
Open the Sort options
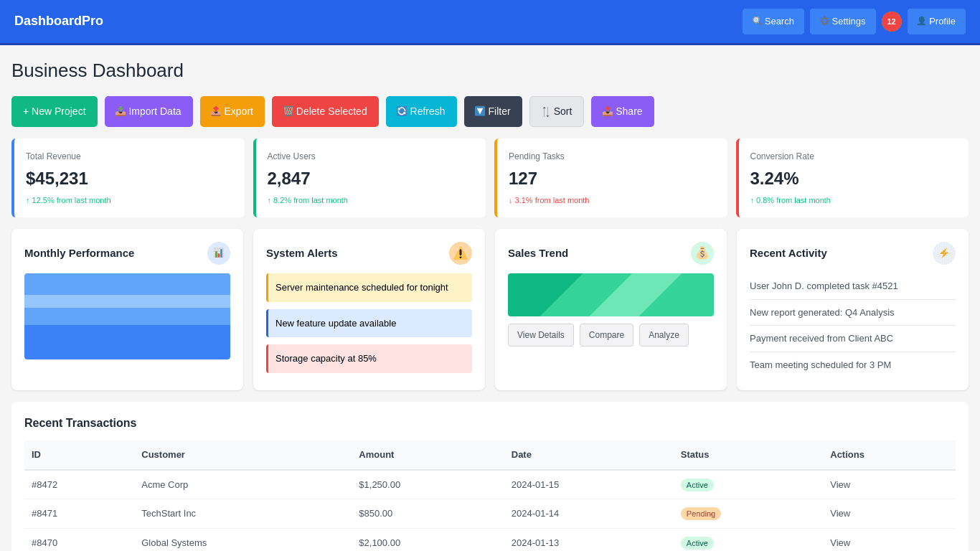pyautogui.click(x=557, y=112)
